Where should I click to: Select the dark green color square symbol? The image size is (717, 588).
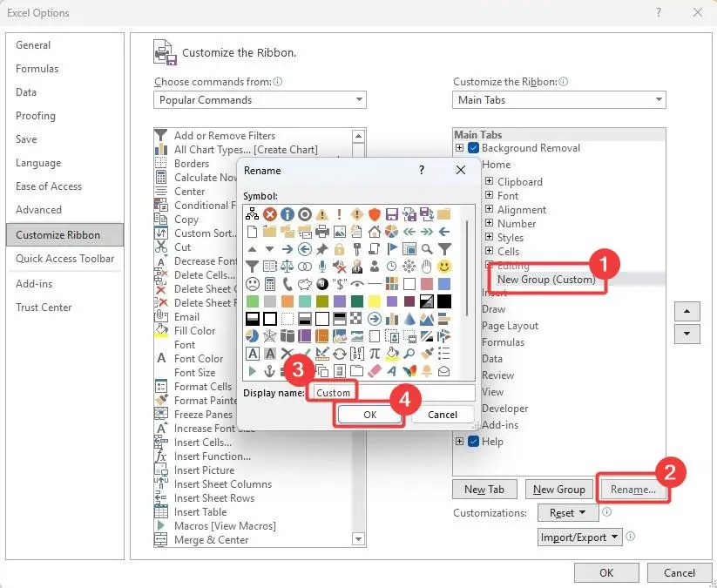(x=356, y=301)
